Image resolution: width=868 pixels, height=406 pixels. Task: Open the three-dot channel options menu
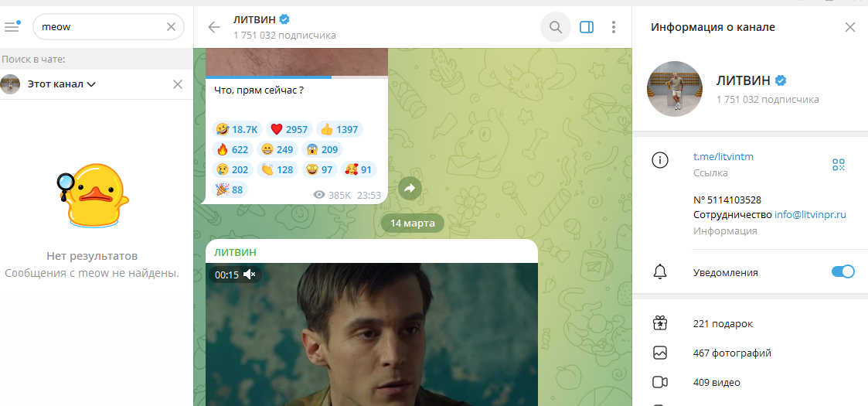[x=614, y=26]
